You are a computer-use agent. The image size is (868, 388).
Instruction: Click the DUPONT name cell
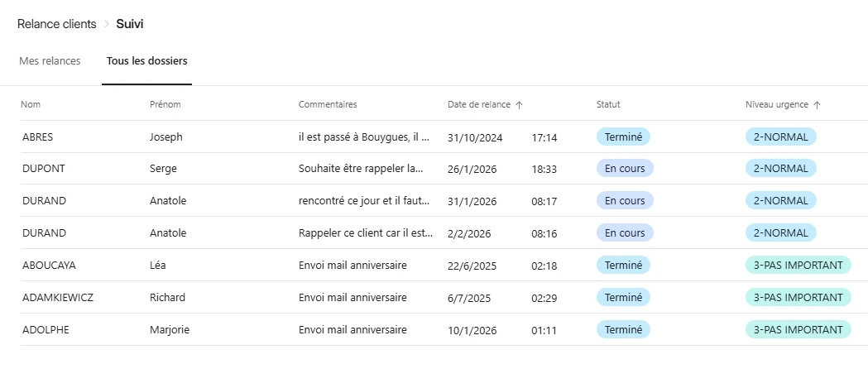tap(44, 169)
